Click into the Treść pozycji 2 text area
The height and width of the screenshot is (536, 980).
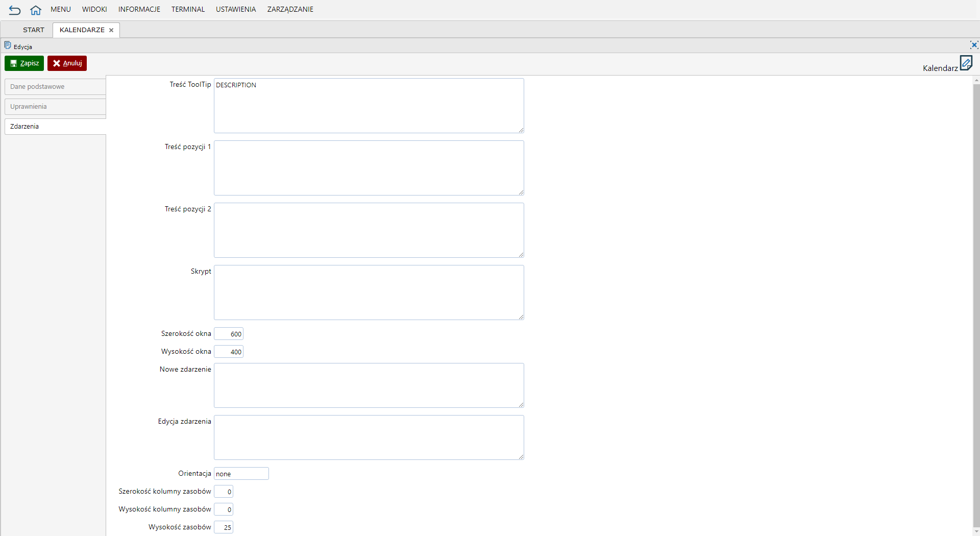point(369,230)
